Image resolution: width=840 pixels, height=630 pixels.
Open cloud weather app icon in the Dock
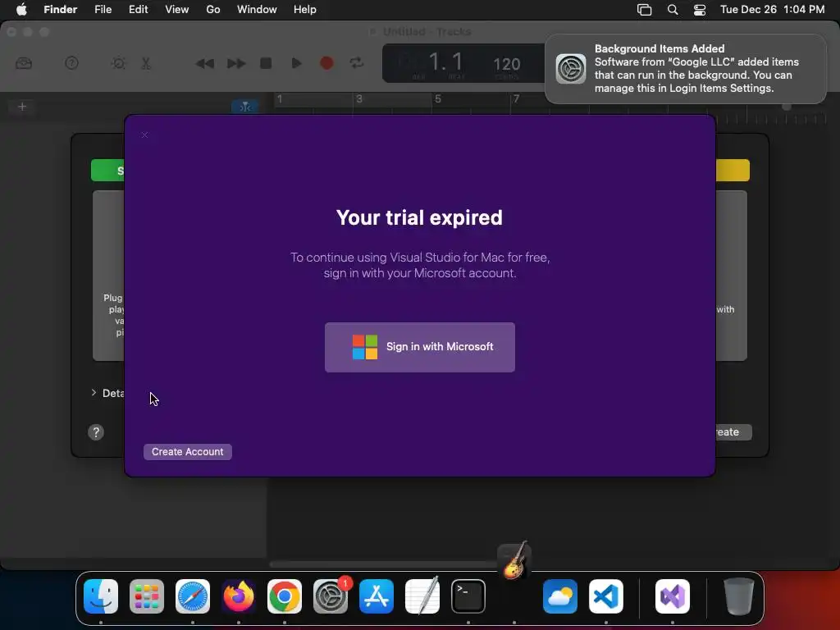point(560,596)
